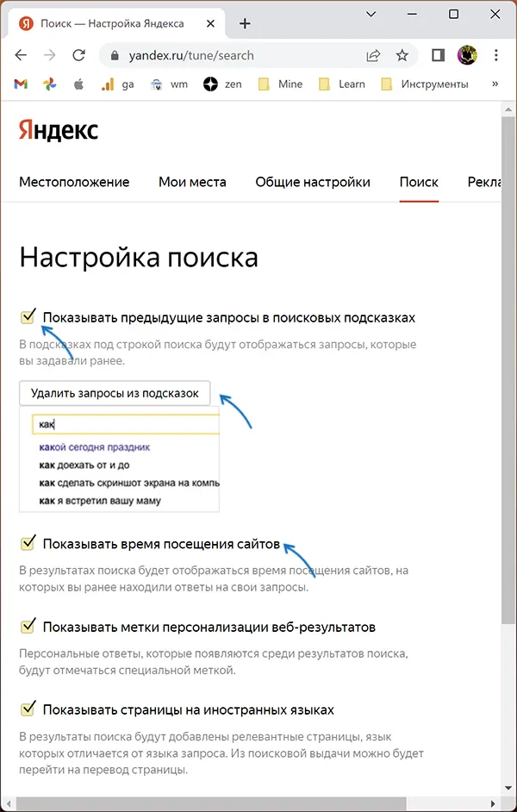The height and width of the screenshot is (812, 517).
Task: Toggle foreign language pages checkbox
Action: (x=28, y=709)
